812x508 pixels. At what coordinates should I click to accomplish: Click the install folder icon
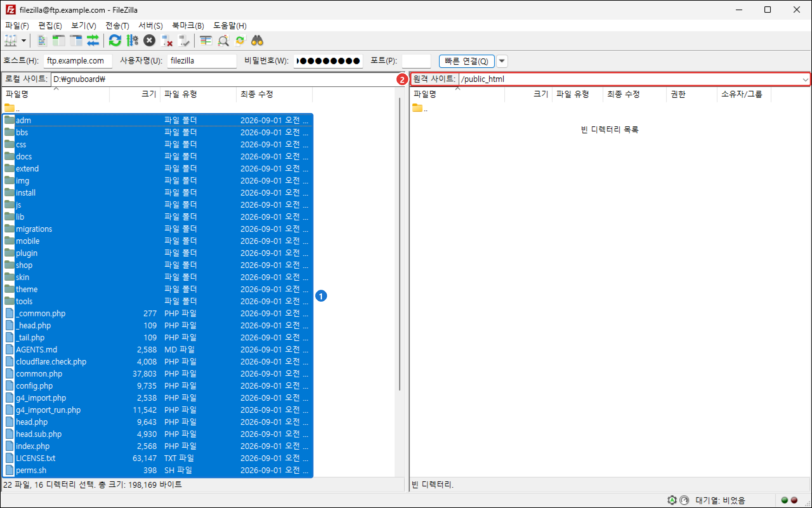click(10, 192)
